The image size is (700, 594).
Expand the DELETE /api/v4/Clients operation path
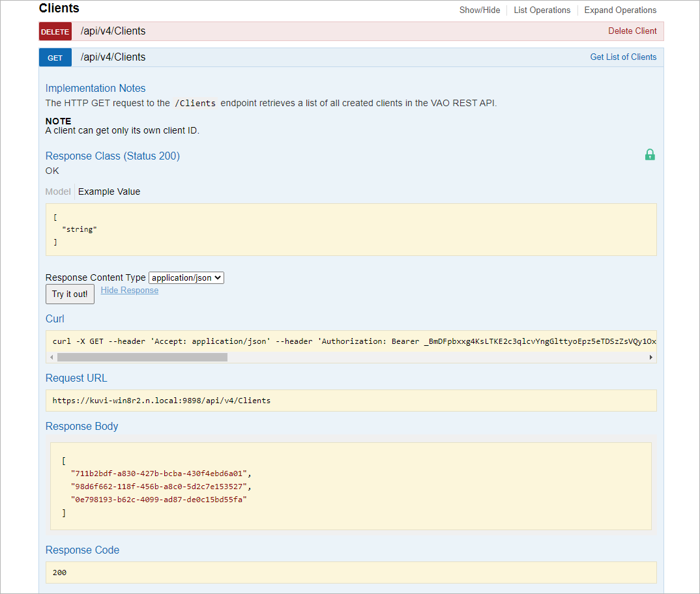[113, 31]
